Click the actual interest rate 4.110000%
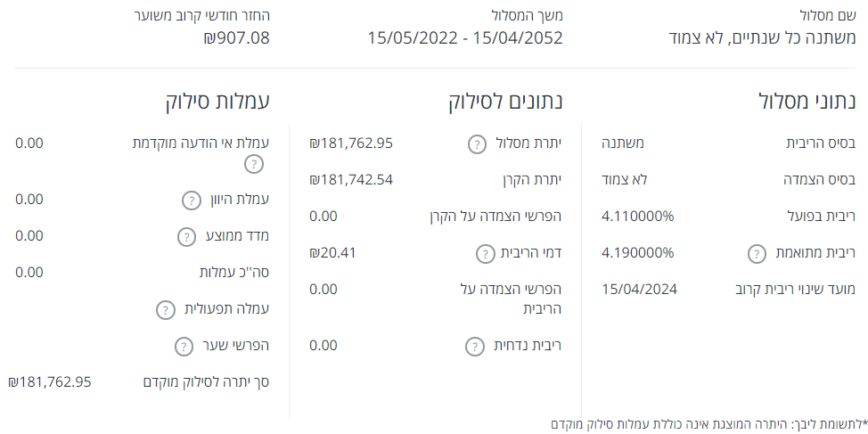This screenshot has height=434, width=868. (x=638, y=216)
